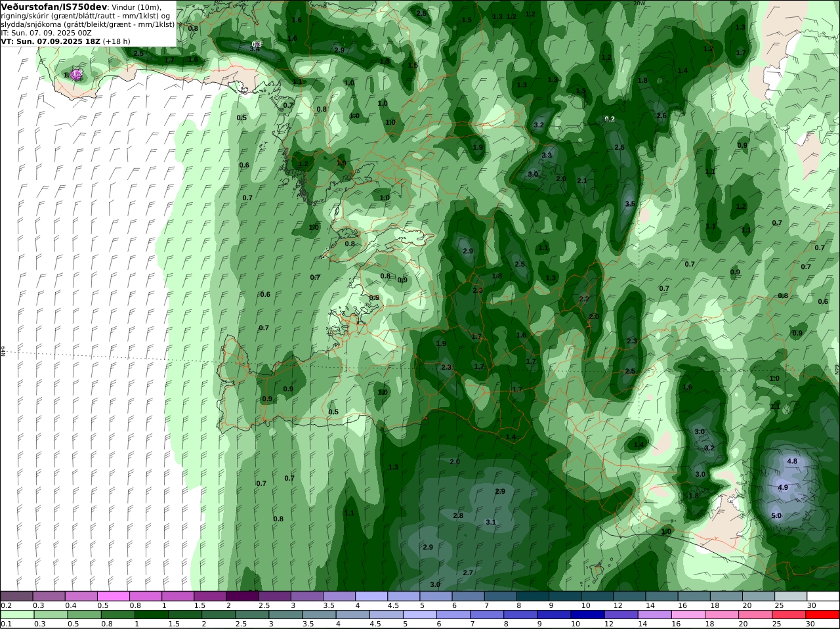This screenshot has width=840, height=629.
Task: Click the '20W' longitude label at top
Action: tap(639, 3)
